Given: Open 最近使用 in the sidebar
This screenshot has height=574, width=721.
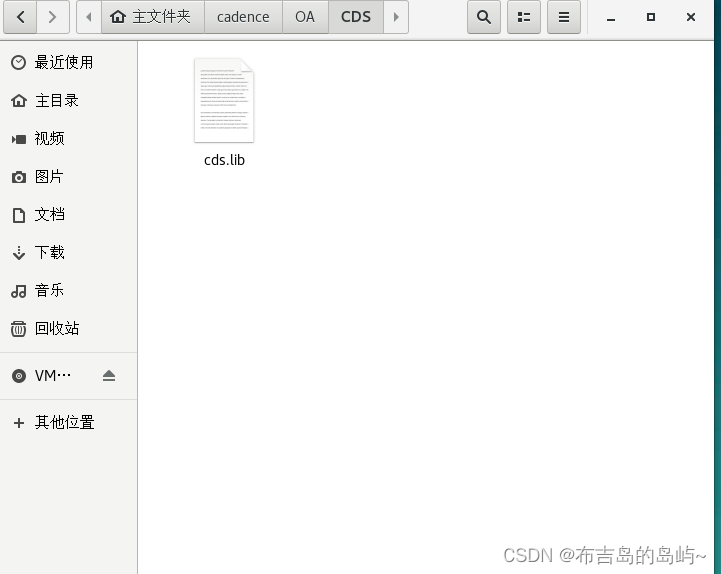Looking at the screenshot, I should coord(64,63).
